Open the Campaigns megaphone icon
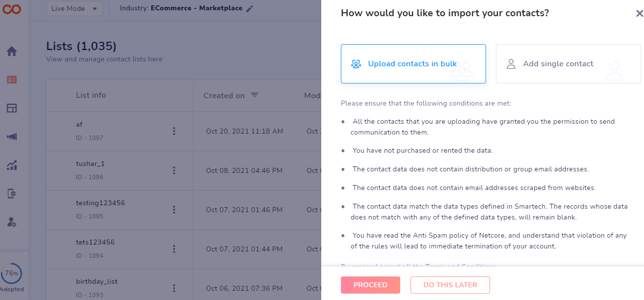 pyautogui.click(x=12, y=137)
